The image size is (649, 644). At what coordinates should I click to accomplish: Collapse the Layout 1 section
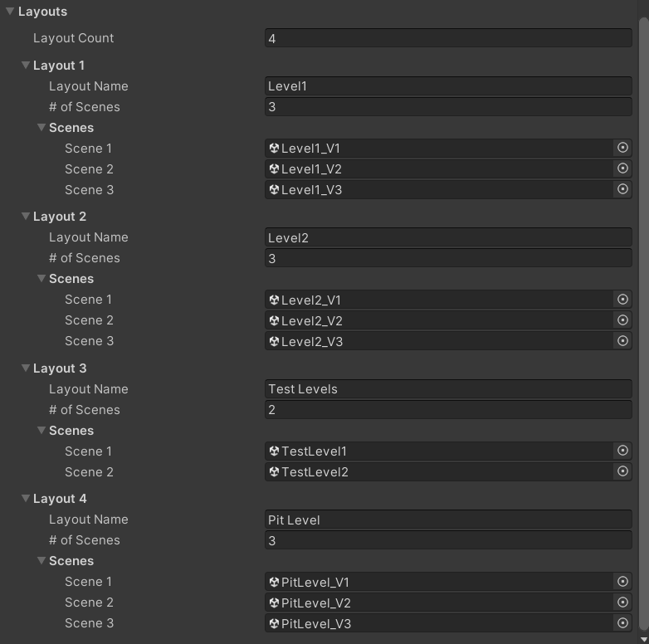coord(26,65)
